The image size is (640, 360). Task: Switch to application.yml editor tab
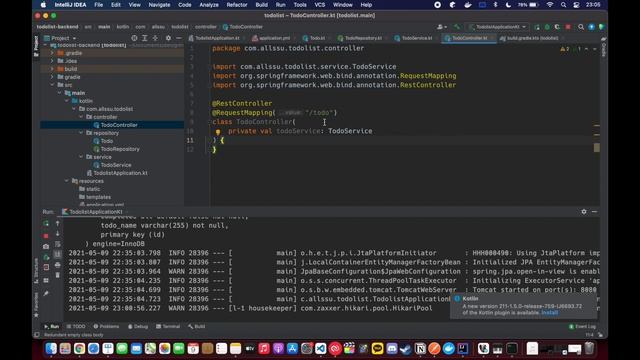tap(273, 38)
